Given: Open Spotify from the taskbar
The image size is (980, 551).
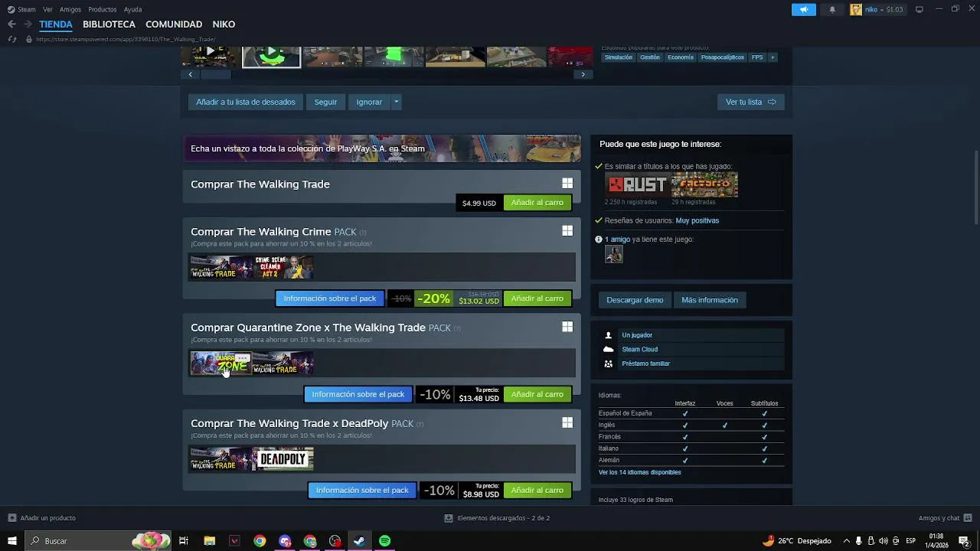Looking at the screenshot, I should coord(385,541).
